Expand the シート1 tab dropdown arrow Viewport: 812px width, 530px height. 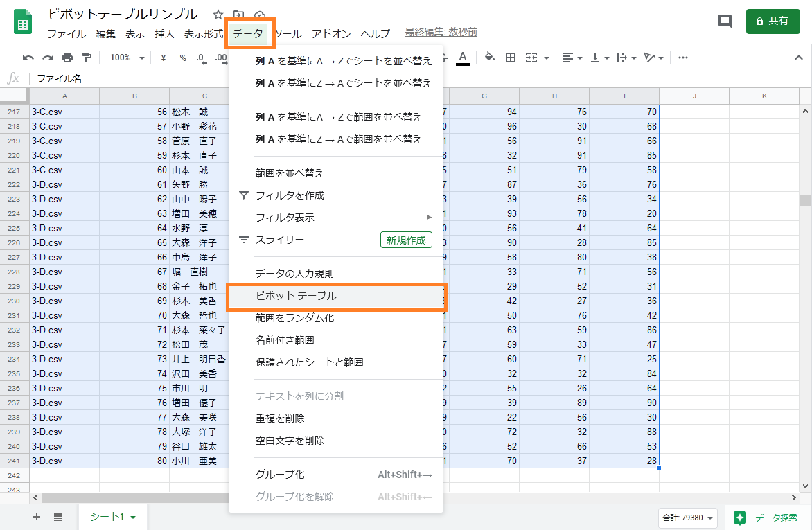133,518
